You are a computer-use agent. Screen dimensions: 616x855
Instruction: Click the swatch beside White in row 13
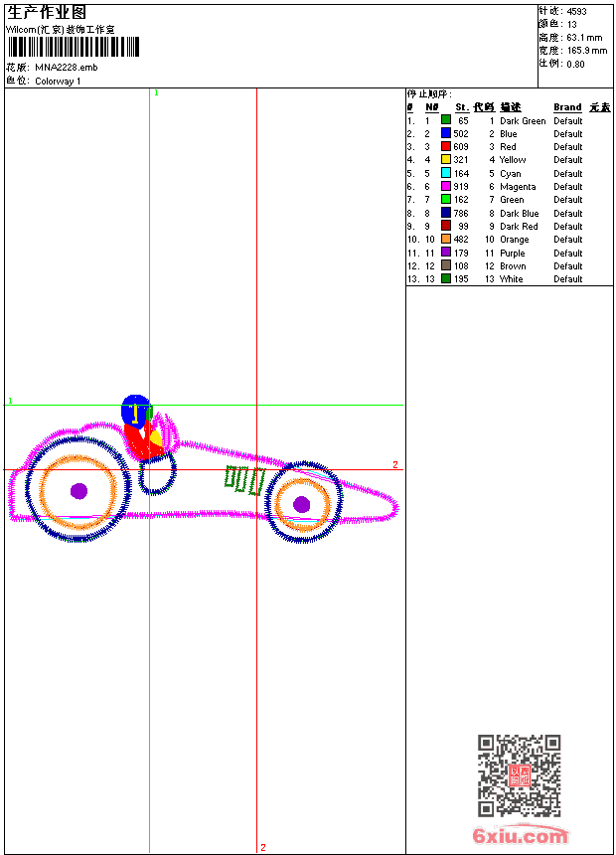click(x=446, y=278)
